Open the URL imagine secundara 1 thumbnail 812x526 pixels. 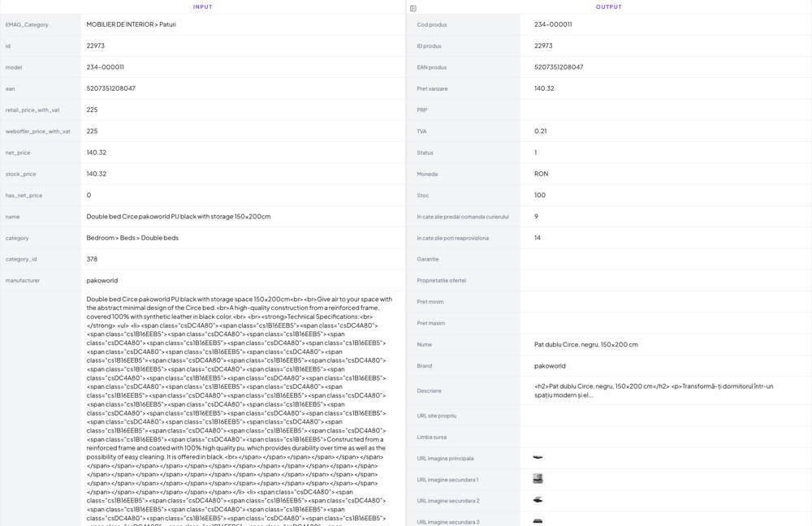click(x=538, y=479)
